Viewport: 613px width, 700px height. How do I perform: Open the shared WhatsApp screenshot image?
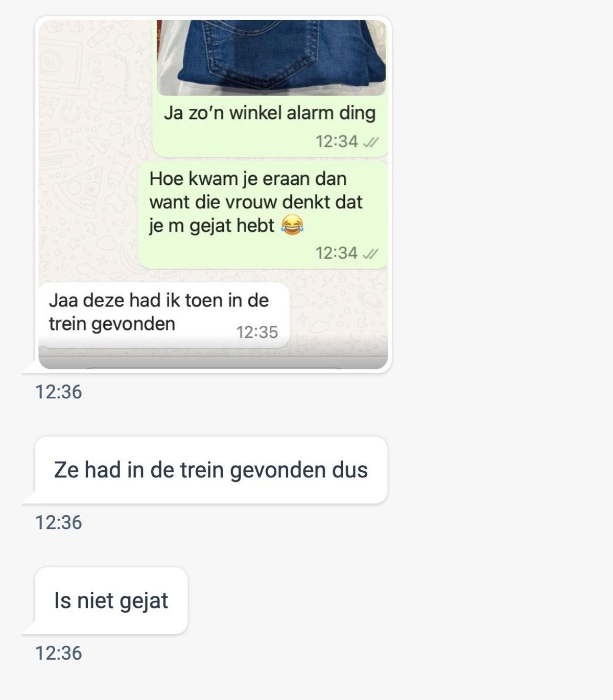coord(213,195)
